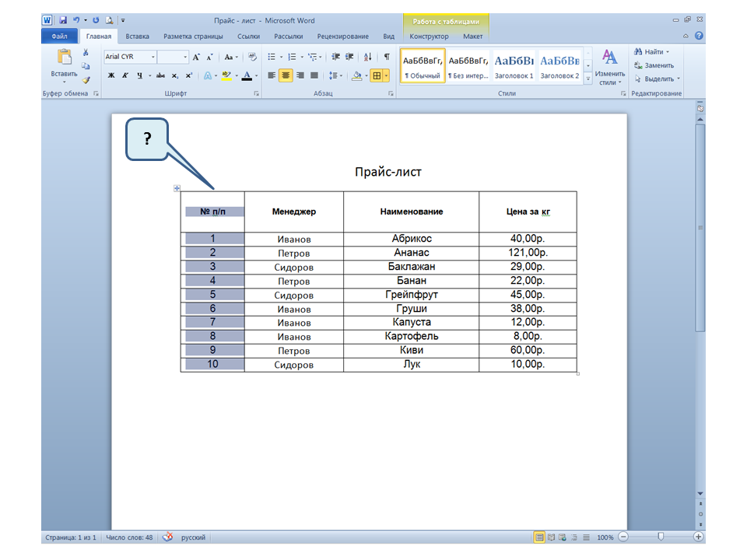This screenshot has width=747, height=560.
Task: Switch to the Вставка ribbon tab
Action: tap(137, 37)
